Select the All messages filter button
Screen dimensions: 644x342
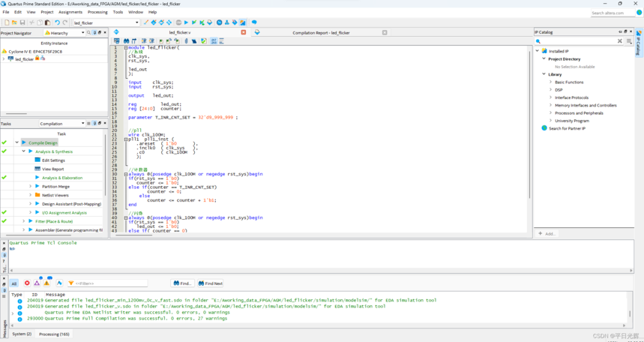pos(14,283)
